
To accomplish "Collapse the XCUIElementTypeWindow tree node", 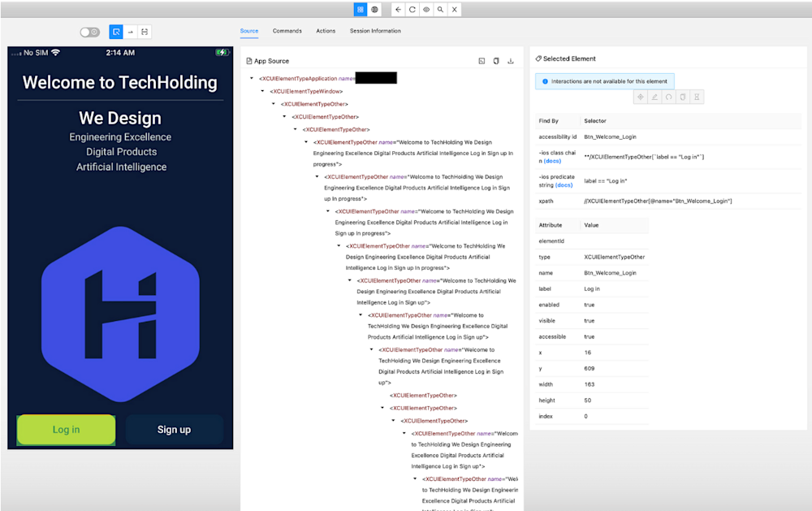I will tap(262, 92).
